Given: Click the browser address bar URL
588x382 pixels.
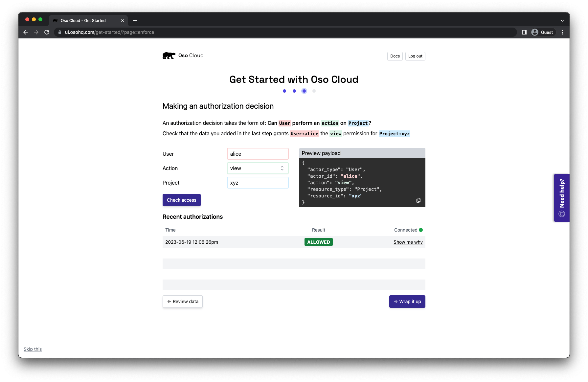Looking at the screenshot, I should (109, 32).
